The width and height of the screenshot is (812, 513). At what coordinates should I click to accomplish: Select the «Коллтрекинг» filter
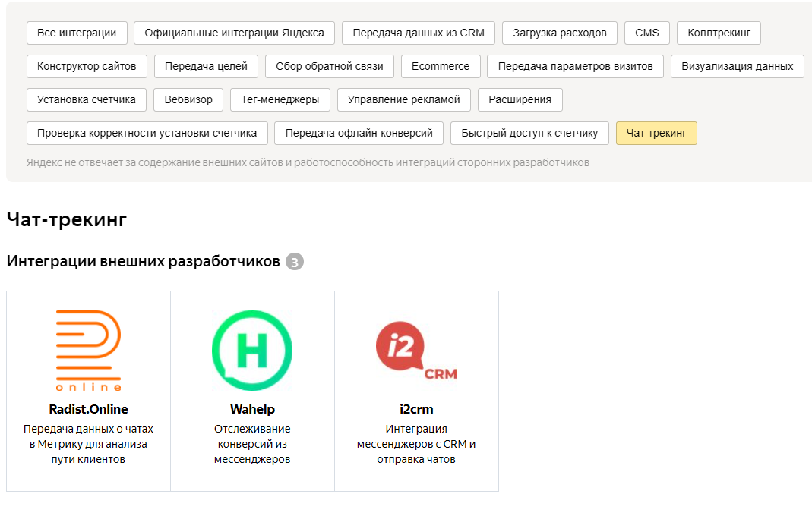pos(718,33)
